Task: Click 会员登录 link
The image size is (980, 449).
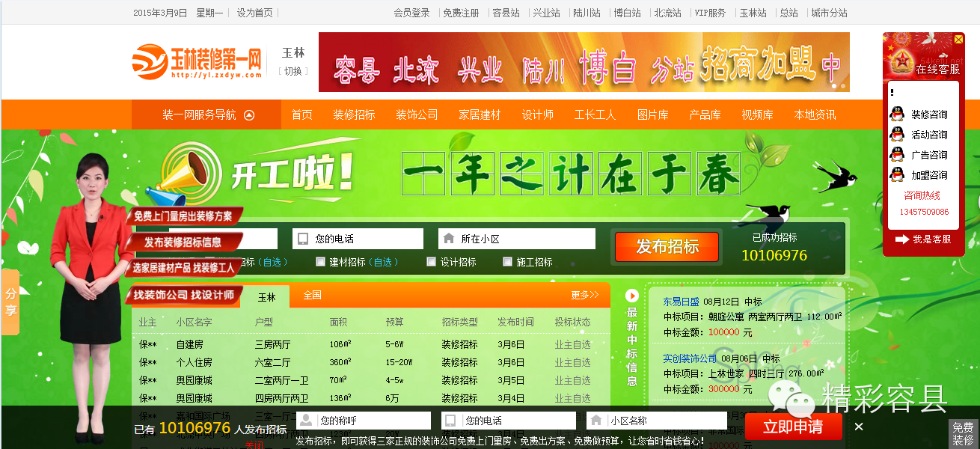Action: click(411, 13)
